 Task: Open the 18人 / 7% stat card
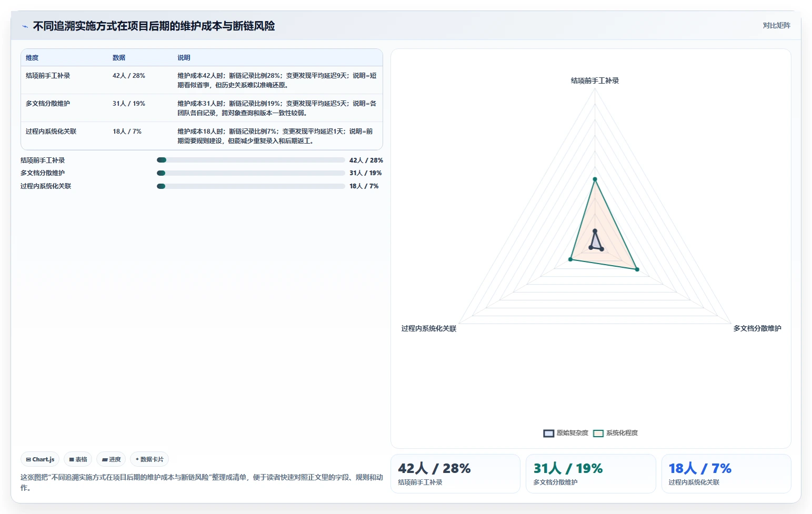tap(726, 473)
